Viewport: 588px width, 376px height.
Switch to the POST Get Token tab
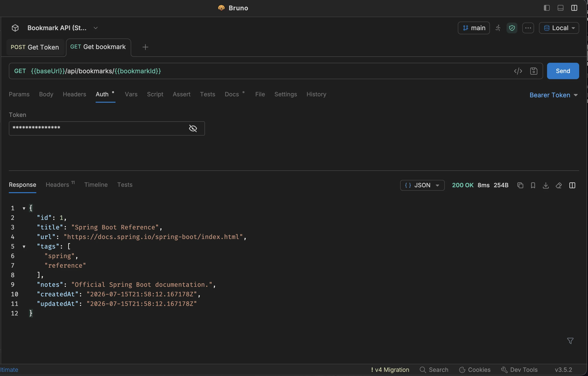(x=35, y=47)
